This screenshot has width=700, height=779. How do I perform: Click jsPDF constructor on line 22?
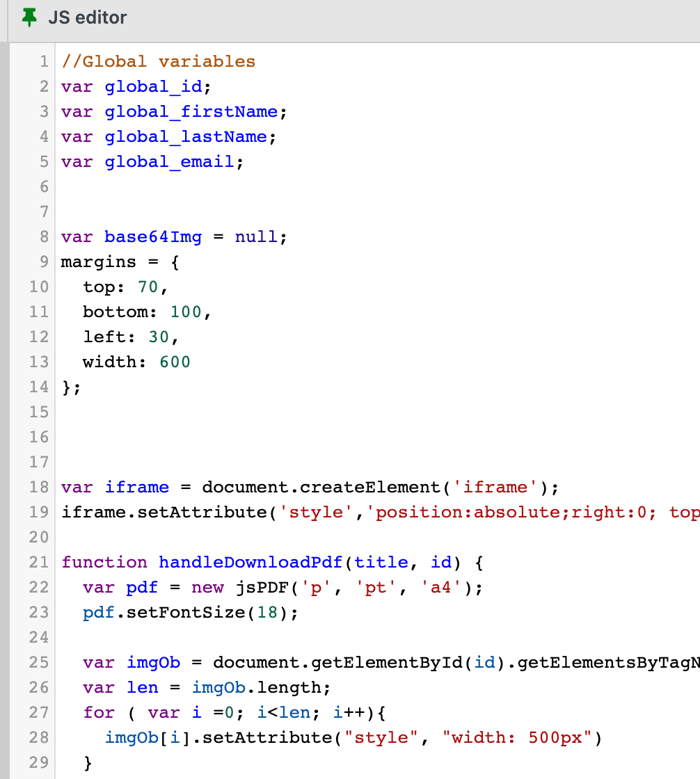(262, 588)
